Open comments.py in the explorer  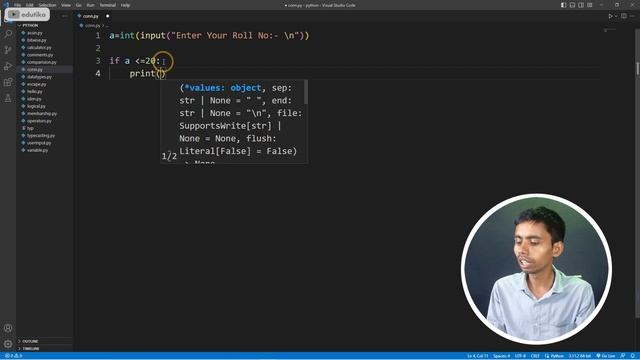40,55
